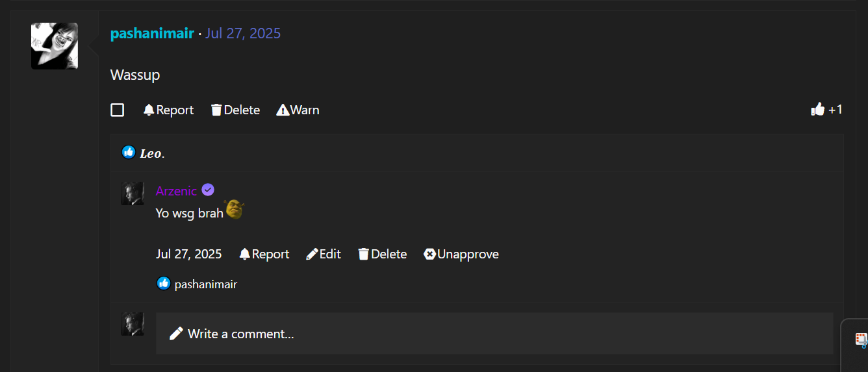868x372 pixels.
Task: Click pashanimair in the comment's likes
Action: (x=205, y=284)
